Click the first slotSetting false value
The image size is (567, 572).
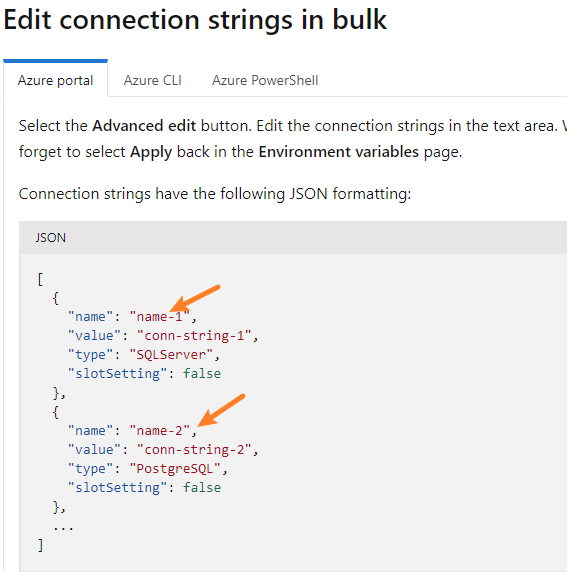click(202, 374)
